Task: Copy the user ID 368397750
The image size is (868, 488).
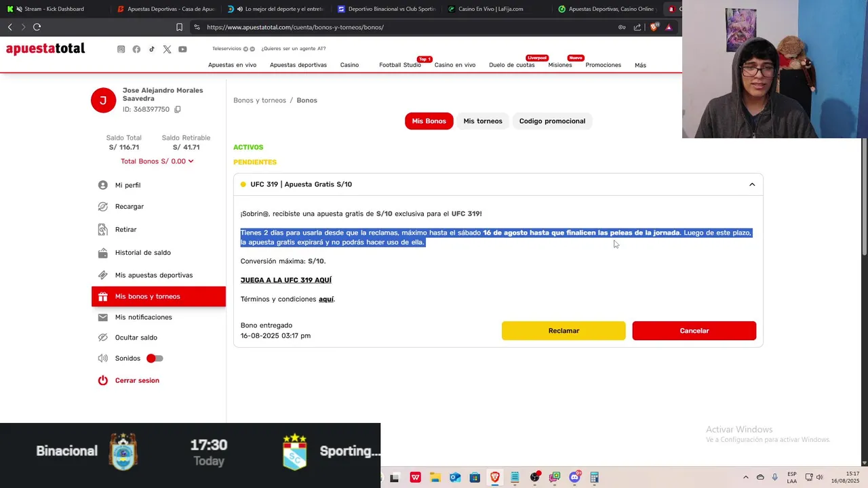Action: click(x=178, y=109)
